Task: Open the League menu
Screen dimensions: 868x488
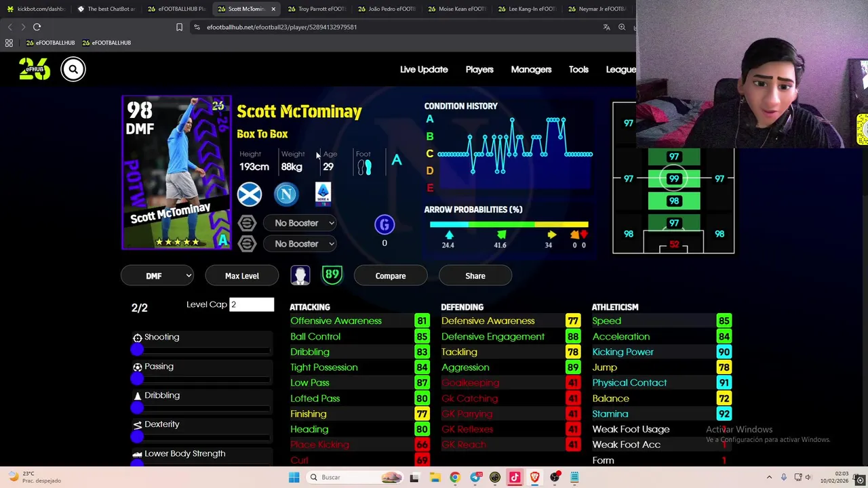Action: (620, 69)
